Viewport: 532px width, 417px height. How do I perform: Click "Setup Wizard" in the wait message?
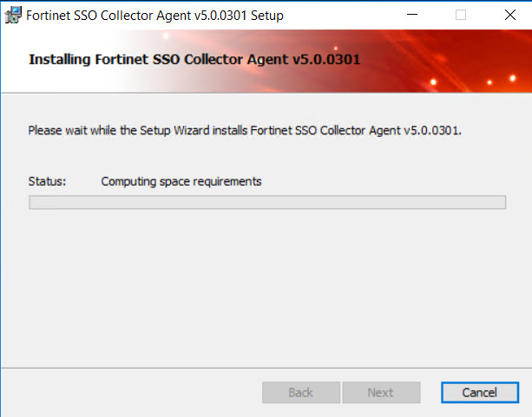point(174,131)
